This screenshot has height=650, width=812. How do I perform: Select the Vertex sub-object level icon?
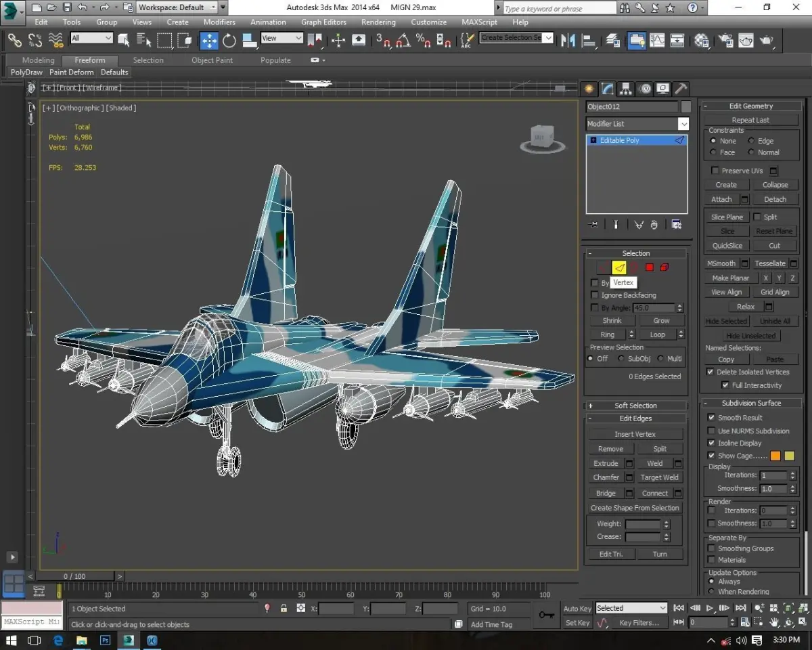[x=604, y=267]
